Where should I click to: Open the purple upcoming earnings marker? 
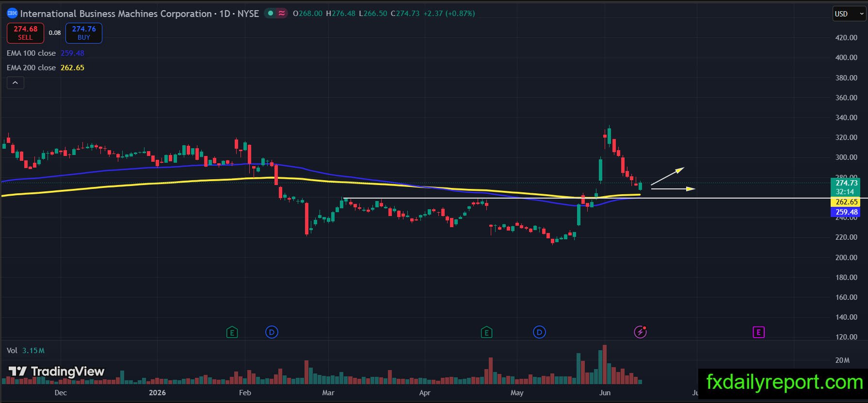pos(758,332)
